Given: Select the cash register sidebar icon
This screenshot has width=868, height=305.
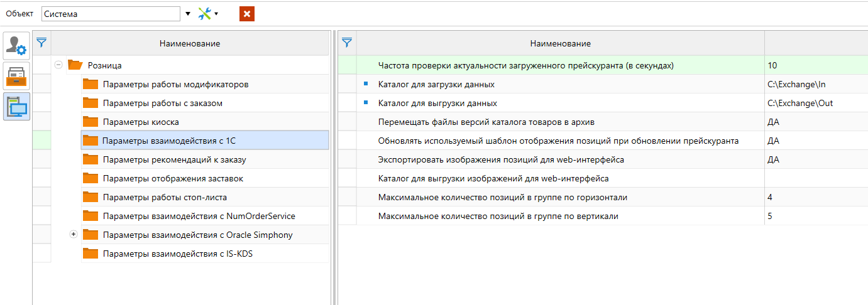Looking at the screenshot, I should [17, 76].
